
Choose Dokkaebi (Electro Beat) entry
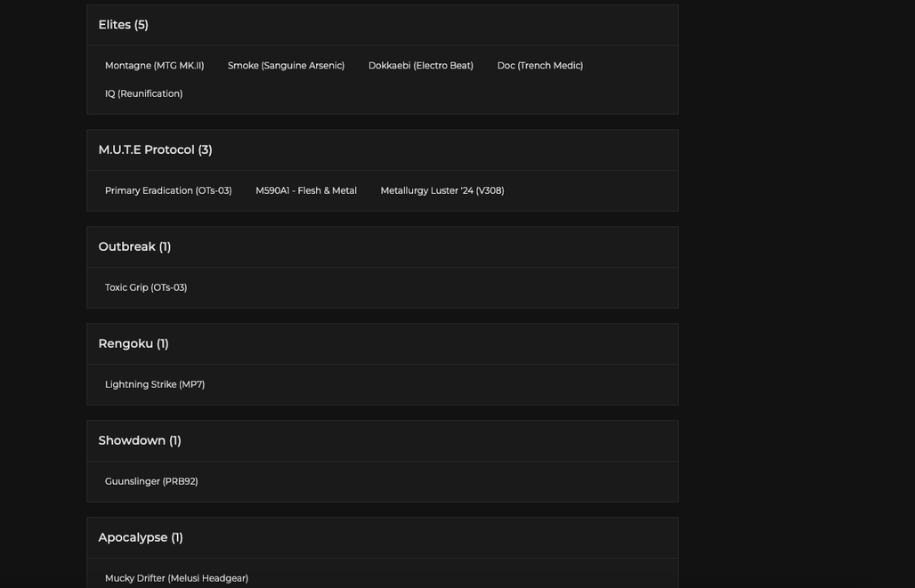(421, 65)
